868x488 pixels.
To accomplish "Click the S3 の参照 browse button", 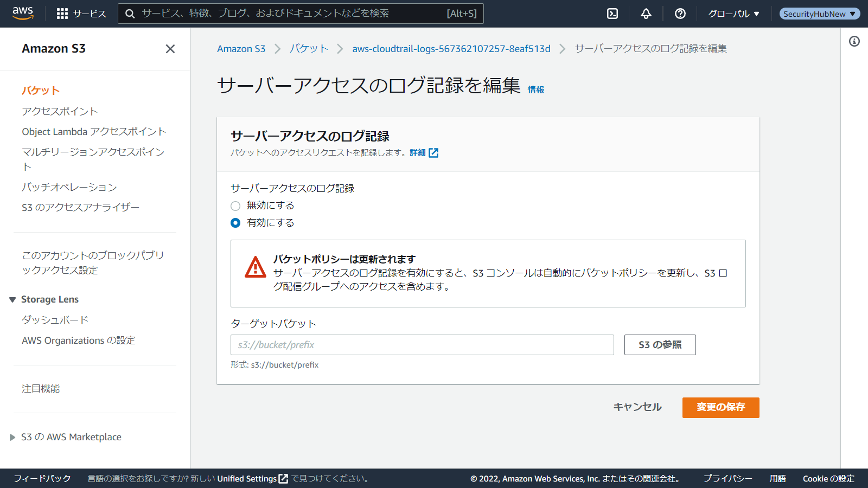I will pyautogui.click(x=660, y=345).
